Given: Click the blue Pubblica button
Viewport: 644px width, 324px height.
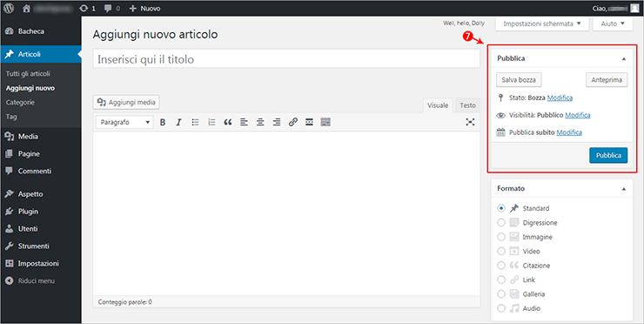Looking at the screenshot, I should pyautogui.click(x=608, y=155).
